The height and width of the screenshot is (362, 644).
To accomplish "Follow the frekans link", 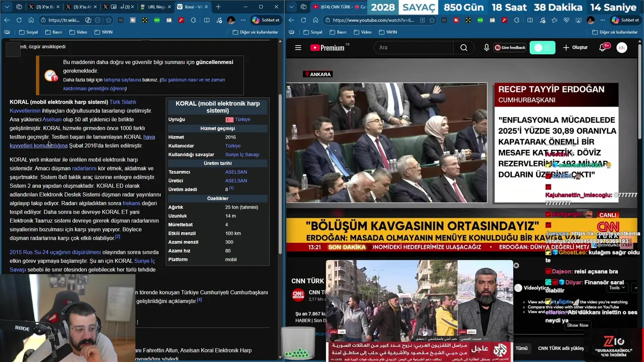I will tap(131, 204).
